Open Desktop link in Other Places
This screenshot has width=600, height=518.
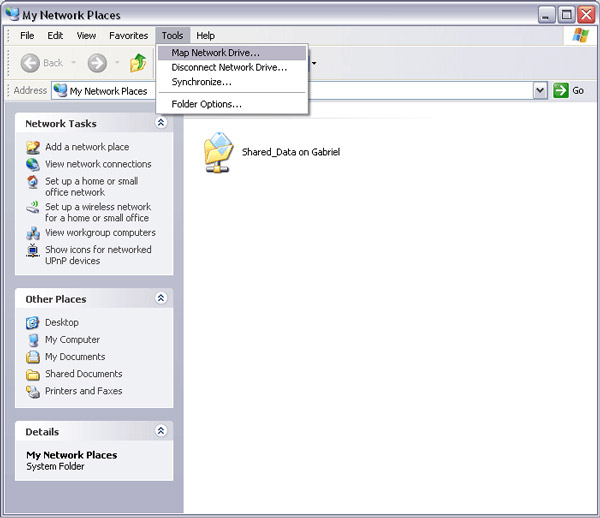click(62, 323)
